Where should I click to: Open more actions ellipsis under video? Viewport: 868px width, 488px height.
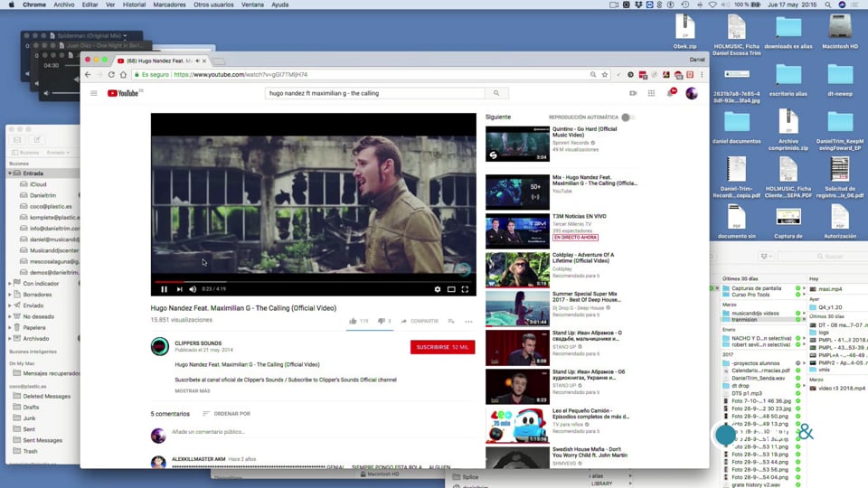[x=468, y=321]
